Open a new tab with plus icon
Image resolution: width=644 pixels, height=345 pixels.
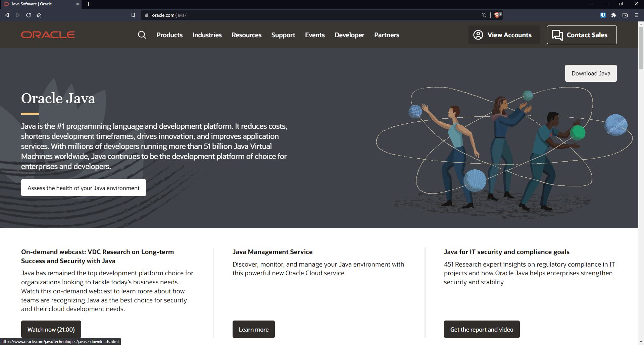click(x=88, y=4)
